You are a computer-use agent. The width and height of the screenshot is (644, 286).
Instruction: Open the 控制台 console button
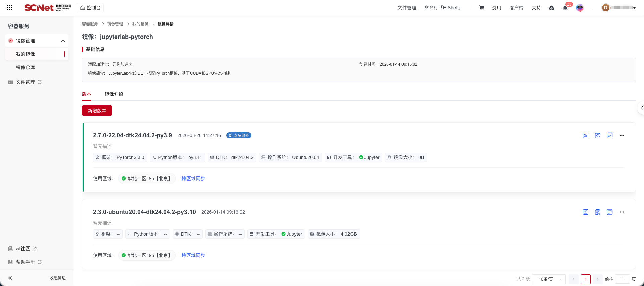tap(90, 8)
